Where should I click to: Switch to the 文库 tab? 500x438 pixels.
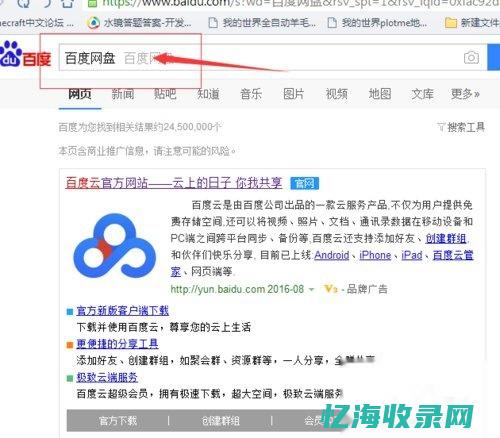coord(422,94)
